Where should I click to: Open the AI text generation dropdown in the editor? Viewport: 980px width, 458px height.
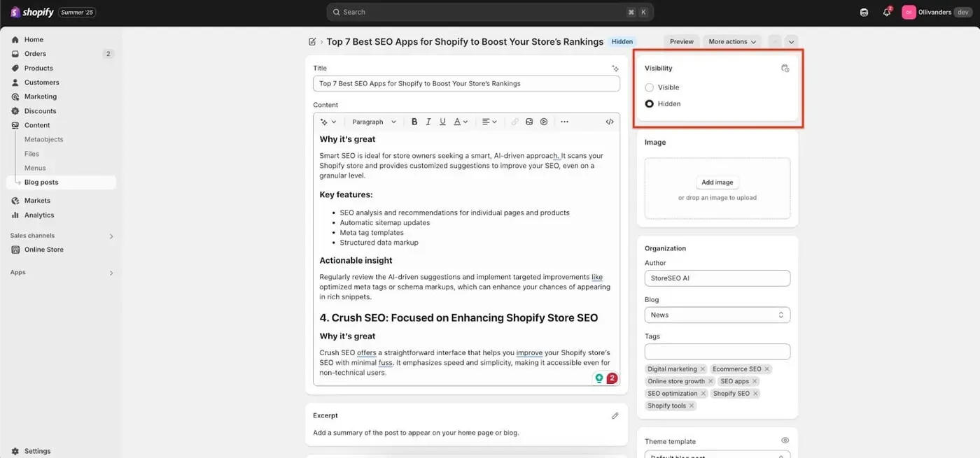pyautogui.click(x=328, y=122)
